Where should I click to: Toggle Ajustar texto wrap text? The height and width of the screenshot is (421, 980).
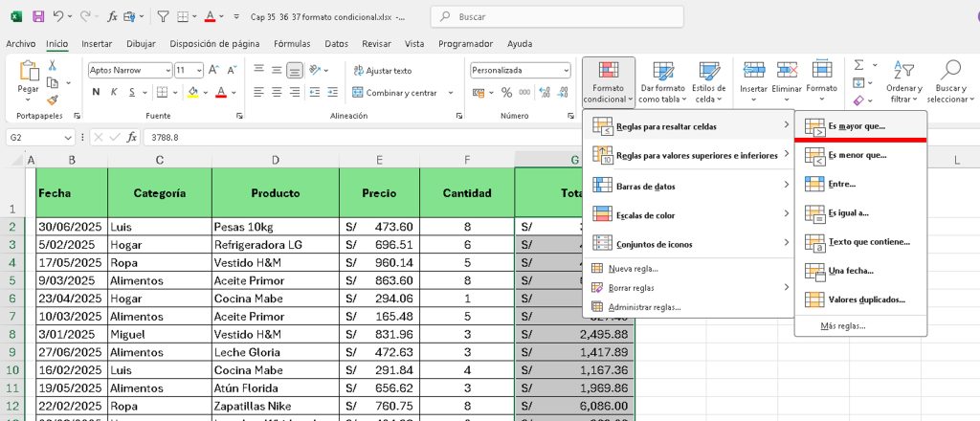coord(383,71)
